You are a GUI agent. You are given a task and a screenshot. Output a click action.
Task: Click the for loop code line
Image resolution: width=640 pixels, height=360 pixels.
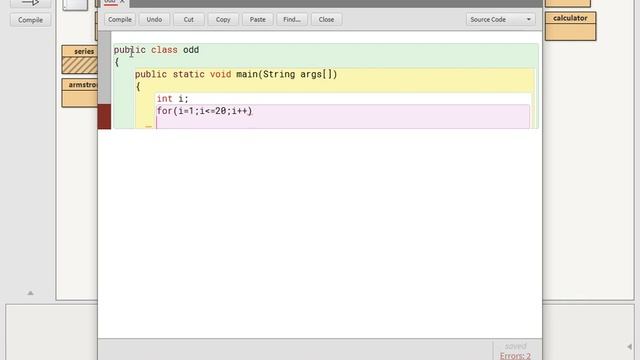tap(204, 111)
